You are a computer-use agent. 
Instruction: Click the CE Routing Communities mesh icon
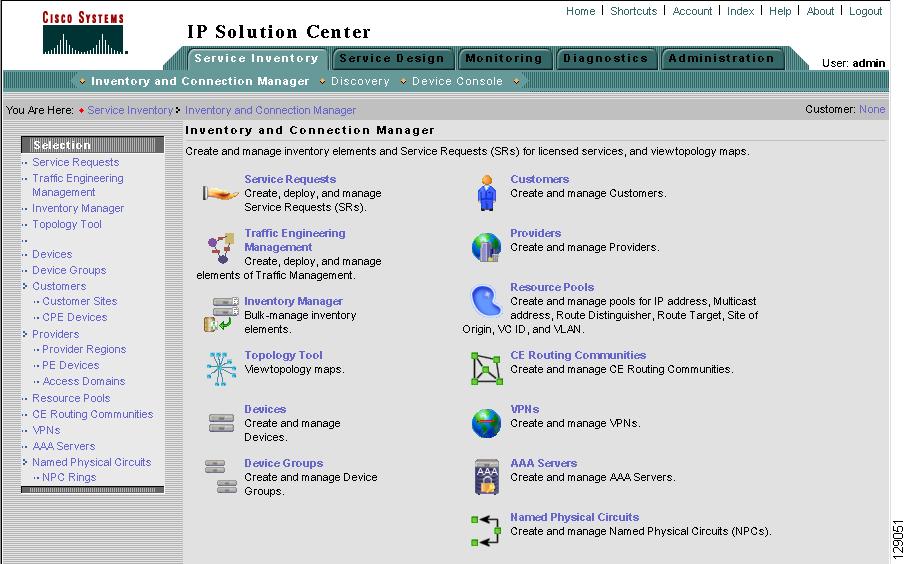pyautogui.click(x=487, y=368)
